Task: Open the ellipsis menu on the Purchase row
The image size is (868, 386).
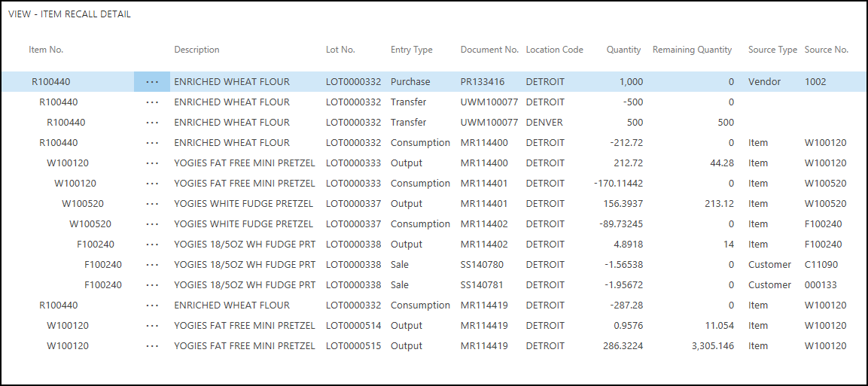Action: [x=152, y=82]
